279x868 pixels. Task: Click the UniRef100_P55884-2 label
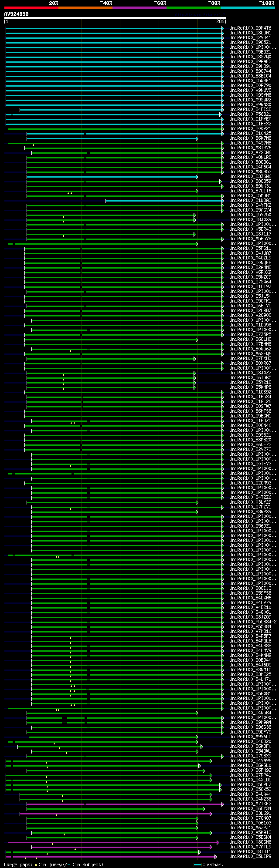click(x=253, y=622)
